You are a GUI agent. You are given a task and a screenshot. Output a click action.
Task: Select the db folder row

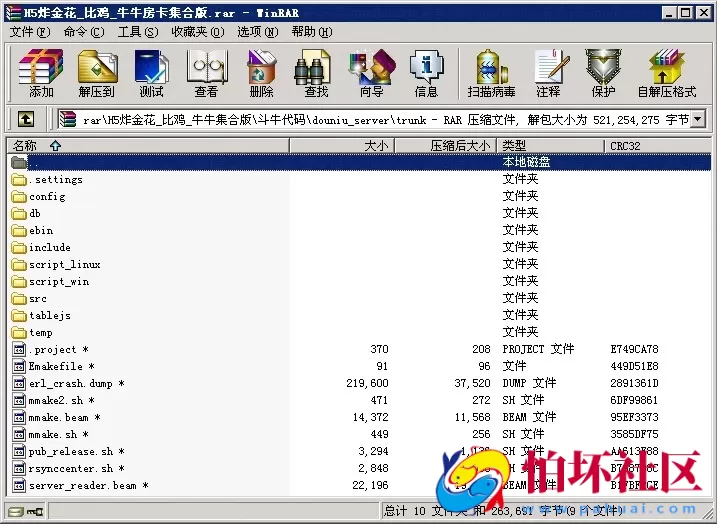(x=359, y=214)
